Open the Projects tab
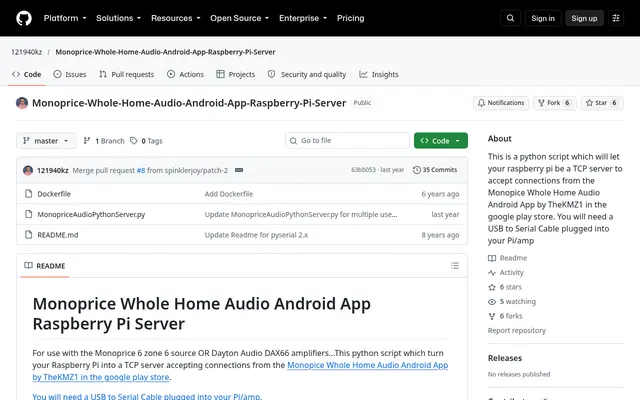 [236, 74]
